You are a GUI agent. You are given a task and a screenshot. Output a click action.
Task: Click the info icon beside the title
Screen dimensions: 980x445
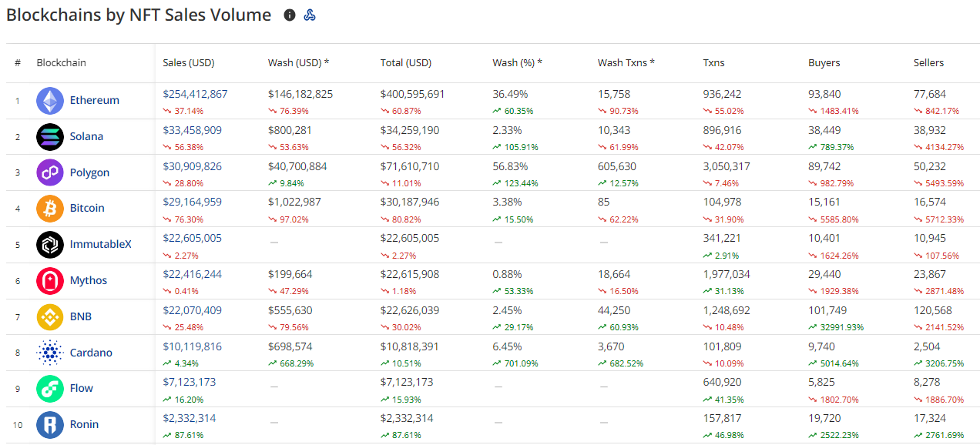tap(290, 15)
